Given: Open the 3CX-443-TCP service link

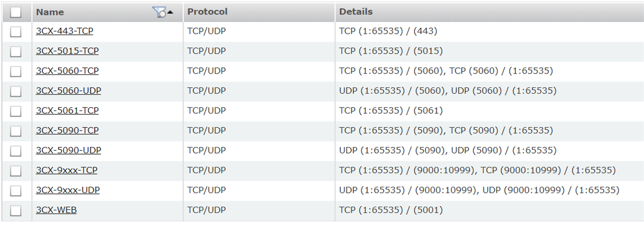Looking at the screenshot, I should tap(64, 31).
